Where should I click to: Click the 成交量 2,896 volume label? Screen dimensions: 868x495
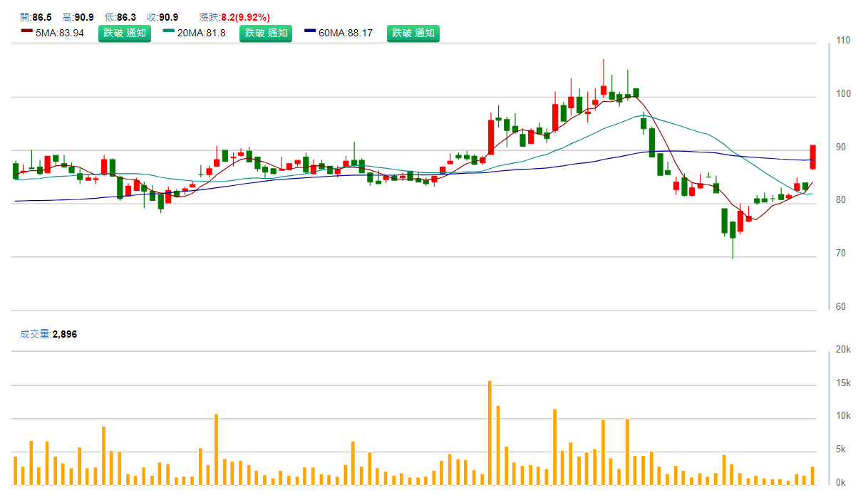coord(48,334)
